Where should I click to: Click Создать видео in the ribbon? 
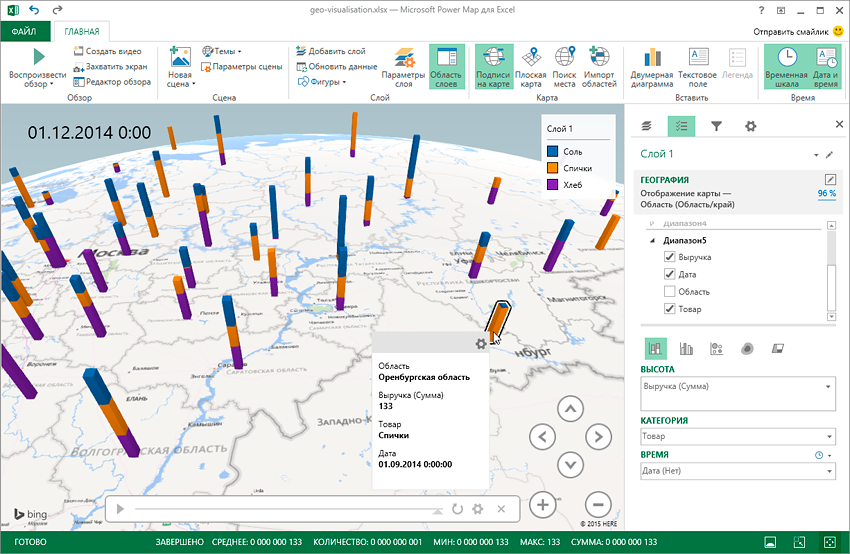pos(107,51)
